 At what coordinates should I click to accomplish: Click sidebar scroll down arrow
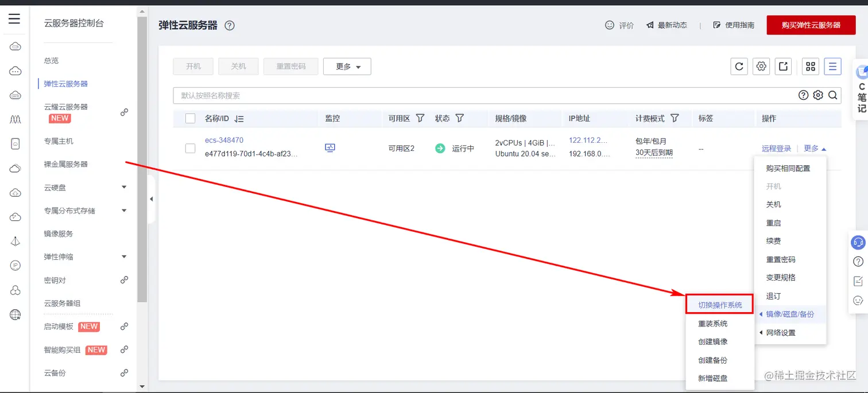pos(142,387)
